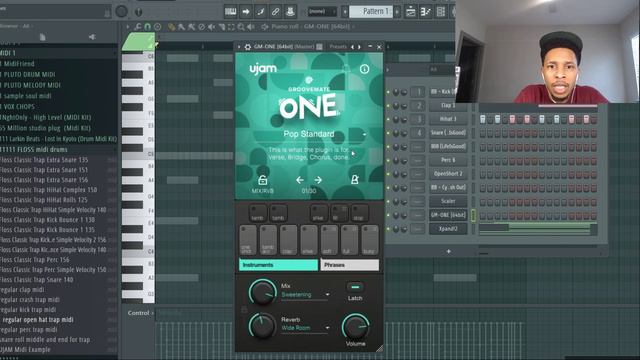Viewport: 640px width, 360px height.
Task: Adjust the Mix knob
Action: (x=262, y=292)
